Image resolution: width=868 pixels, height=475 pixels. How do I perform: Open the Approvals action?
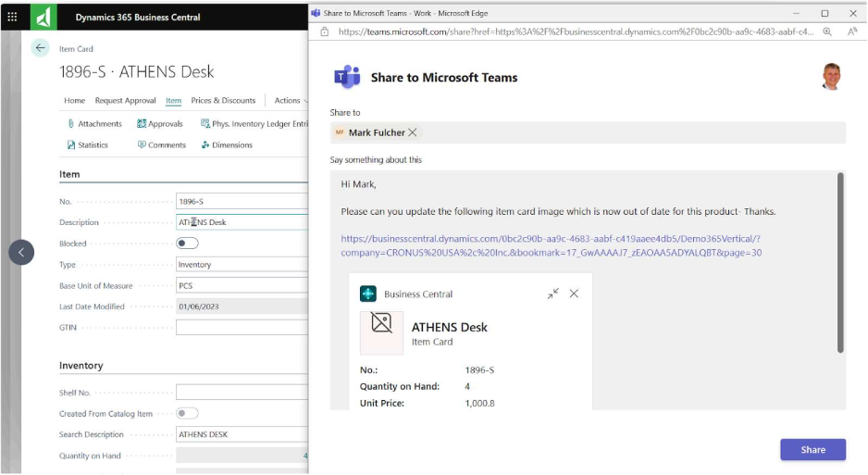point(160,123)
